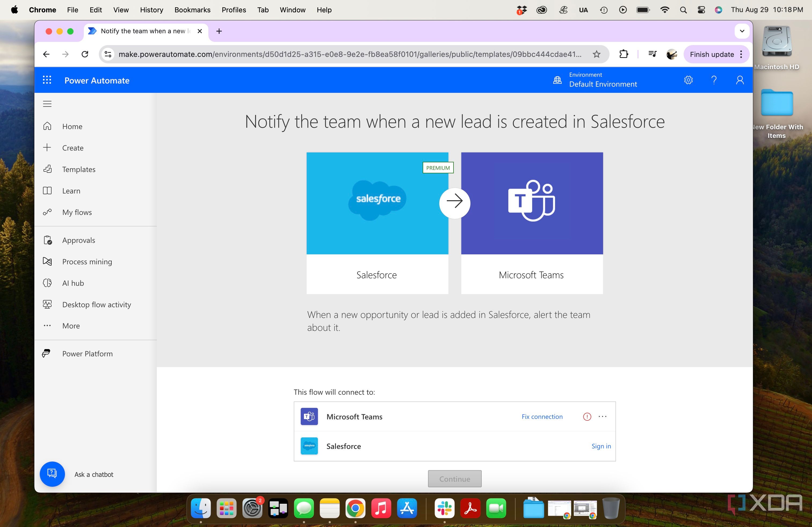Click the Salesforce connection row icon
812x527 pixels.
[x=309, y=446]
